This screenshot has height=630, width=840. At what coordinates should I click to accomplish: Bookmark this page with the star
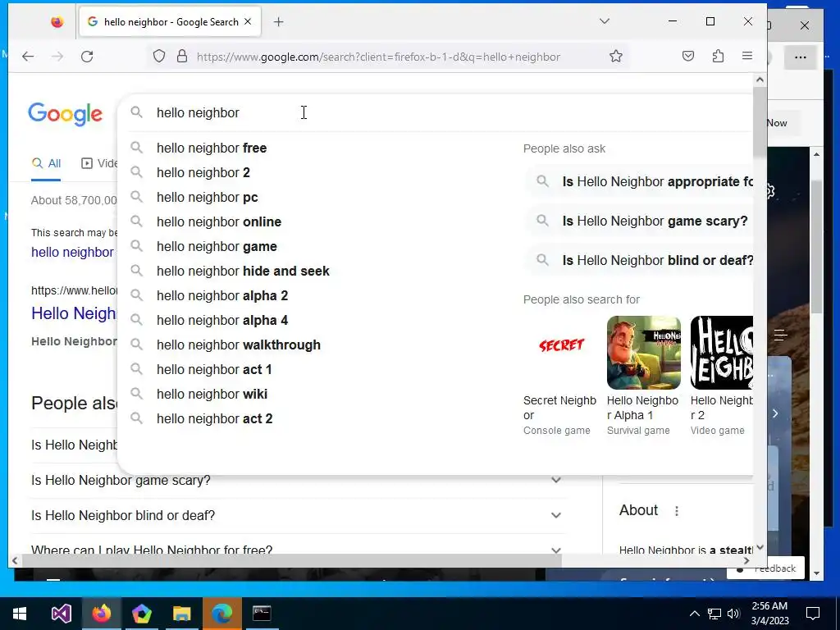pyautogui.click(x=616, y=57)
